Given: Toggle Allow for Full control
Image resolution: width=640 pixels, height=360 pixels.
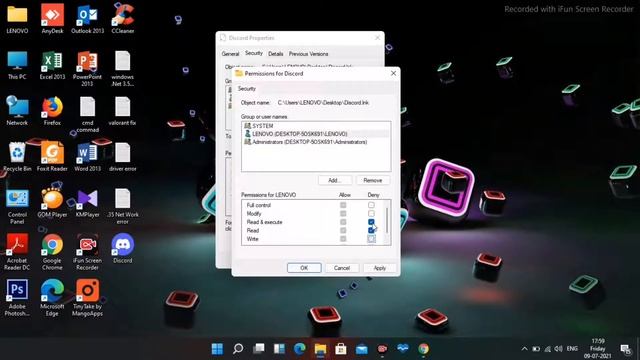Looking at the screenshot, I should click(343, 205).
